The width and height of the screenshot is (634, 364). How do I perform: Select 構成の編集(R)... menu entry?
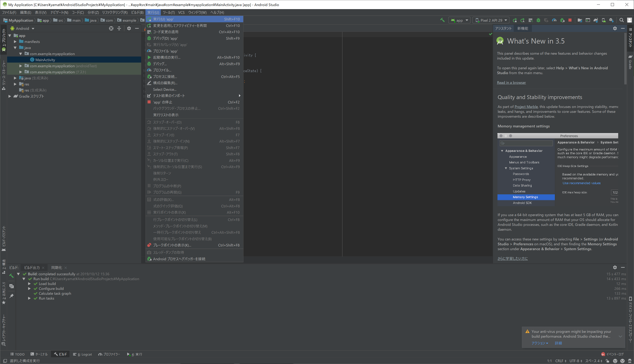coord(165,83)
